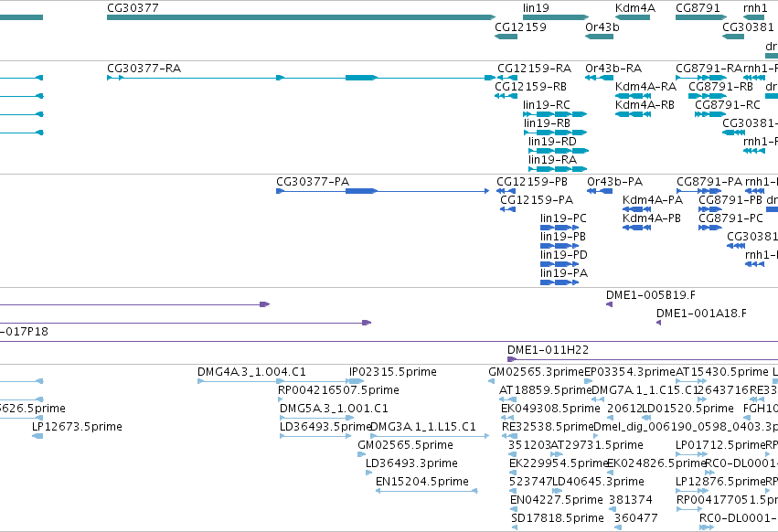Click transcript label CG12159-RA
This screenshot has width=778, height=532.
pos(535,68)
